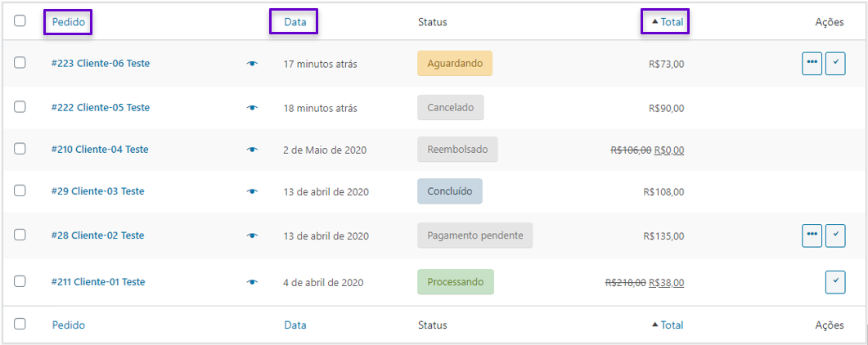Toggle the footer select-all checkbox

pyautogui.click(x=20, y=324)
